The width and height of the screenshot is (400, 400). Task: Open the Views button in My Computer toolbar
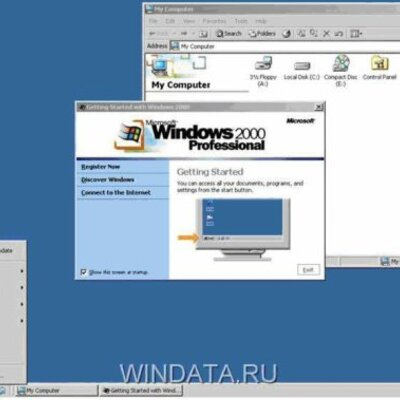tap(356, 34)
